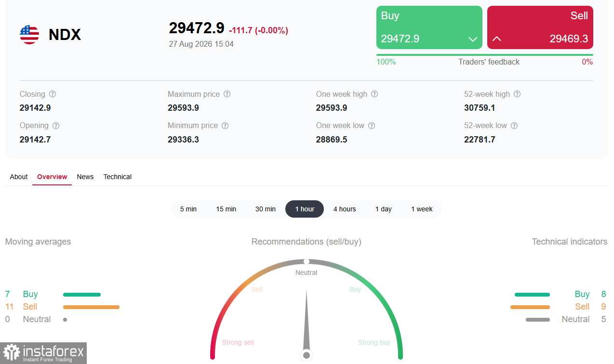This screenshot has height=364, width=614.
Task: Open the One week low help icon
Action: pyautogui.click(x=372, y=126)
